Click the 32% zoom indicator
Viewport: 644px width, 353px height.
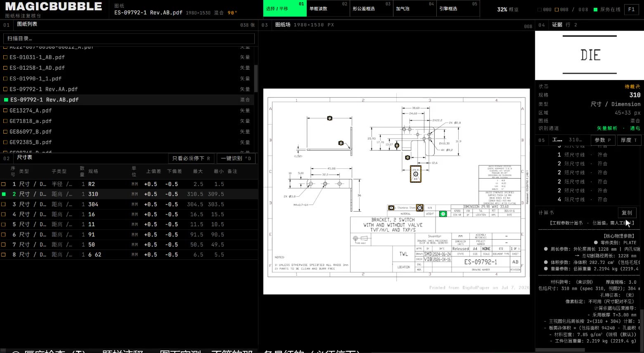pos(502,9)
